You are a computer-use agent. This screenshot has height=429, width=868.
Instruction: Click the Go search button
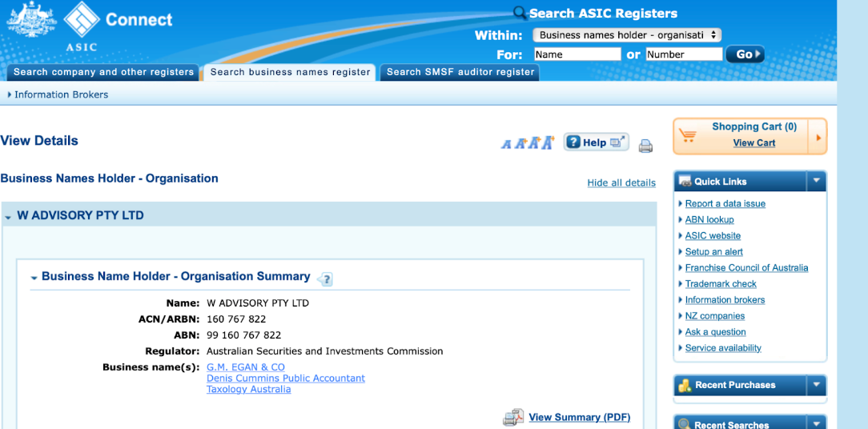click(x=745, y=54)
